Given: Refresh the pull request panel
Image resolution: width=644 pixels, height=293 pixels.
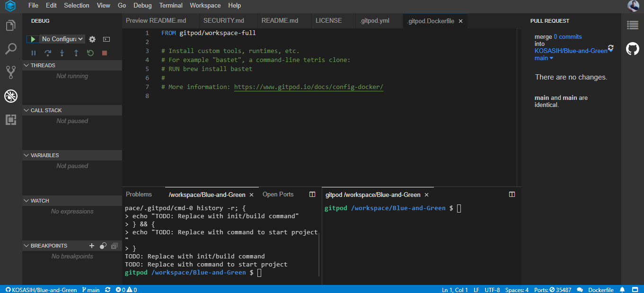Looking at the screenshot, I should (610, 48).
